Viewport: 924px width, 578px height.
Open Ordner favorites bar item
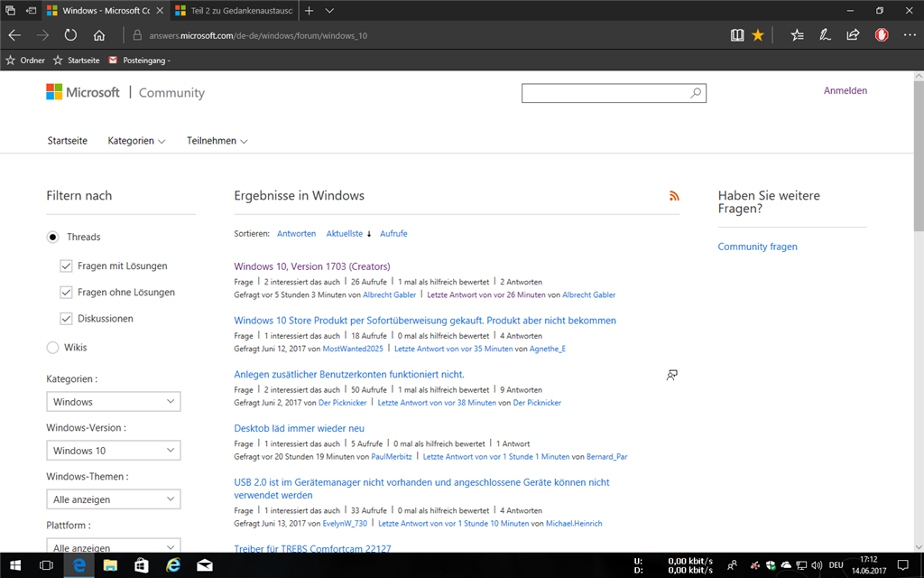click(x=24, y=61)
